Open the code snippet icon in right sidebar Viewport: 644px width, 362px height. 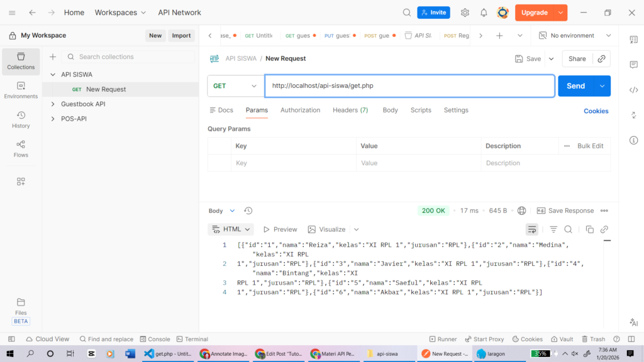[x=633, y=90]
